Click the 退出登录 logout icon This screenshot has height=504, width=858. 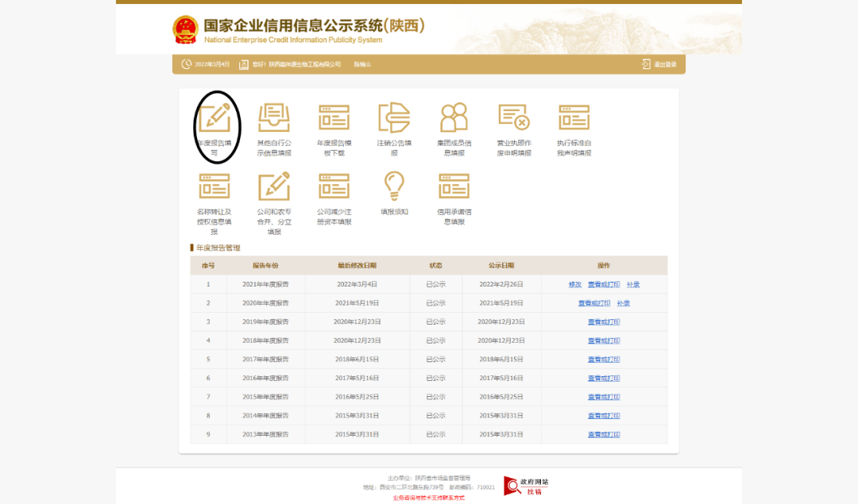(x=646, y=64)
